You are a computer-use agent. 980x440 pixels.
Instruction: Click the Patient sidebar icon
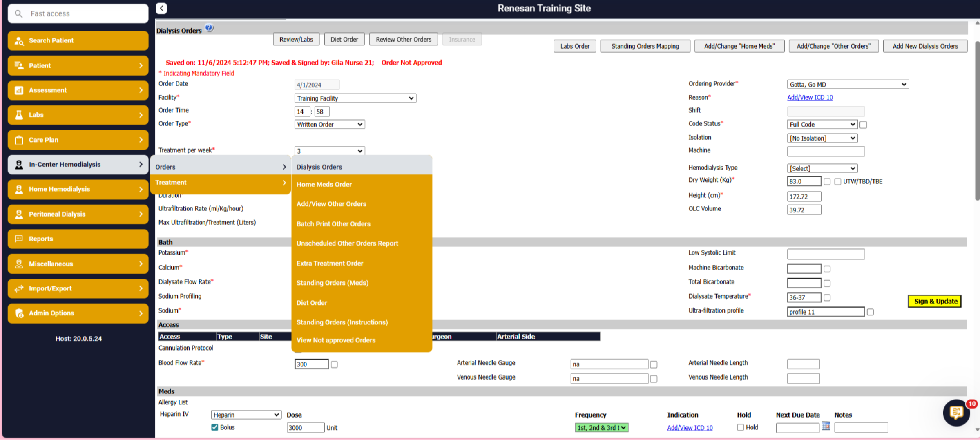pyautogui.click(x=19, y=65)
